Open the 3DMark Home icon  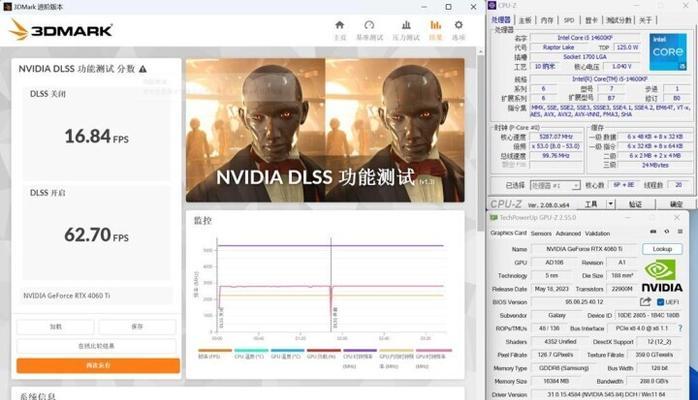point(340,25)
